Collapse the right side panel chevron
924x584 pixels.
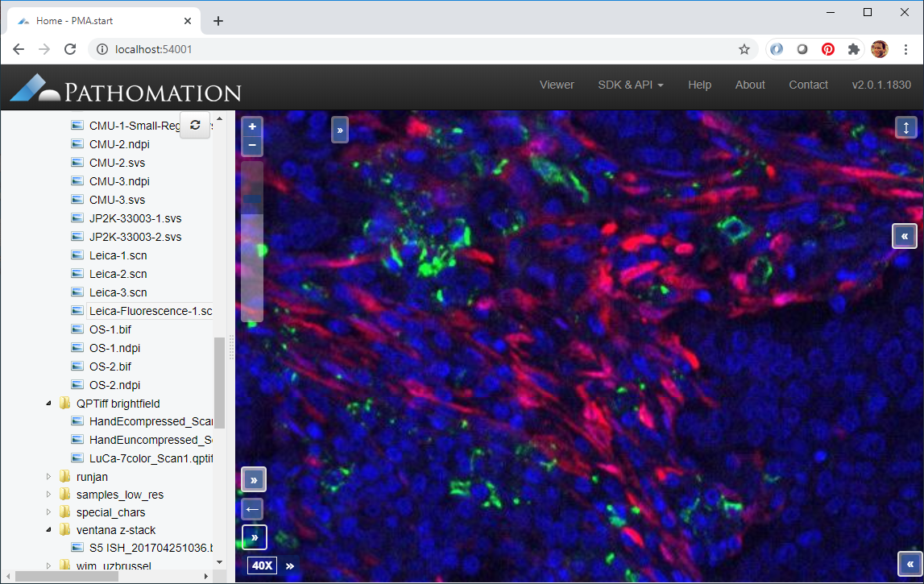904,236
